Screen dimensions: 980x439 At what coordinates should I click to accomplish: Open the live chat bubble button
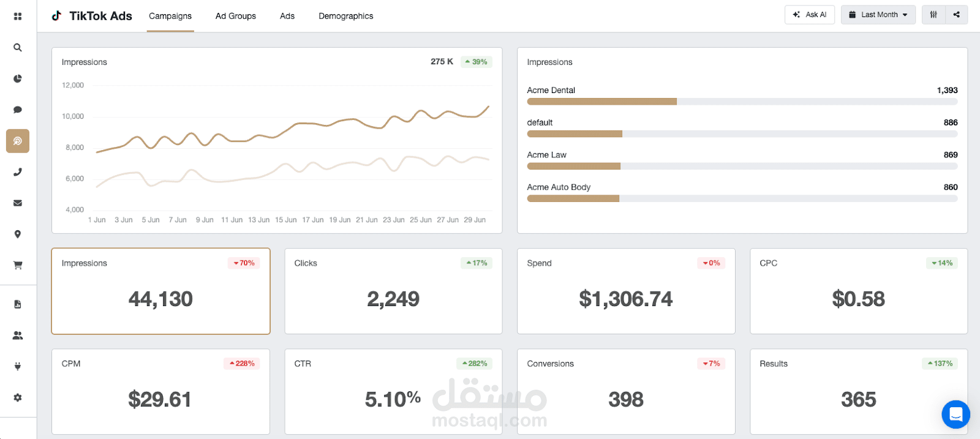(956, 415)
